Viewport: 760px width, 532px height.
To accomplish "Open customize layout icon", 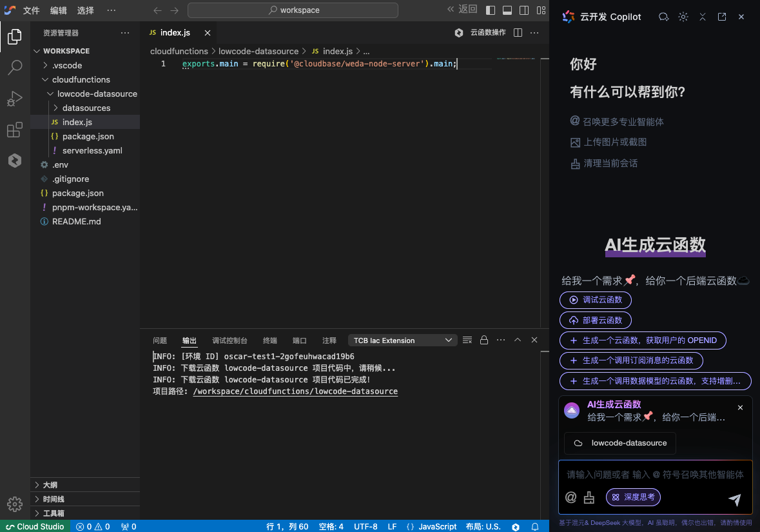I will point(541,10).
